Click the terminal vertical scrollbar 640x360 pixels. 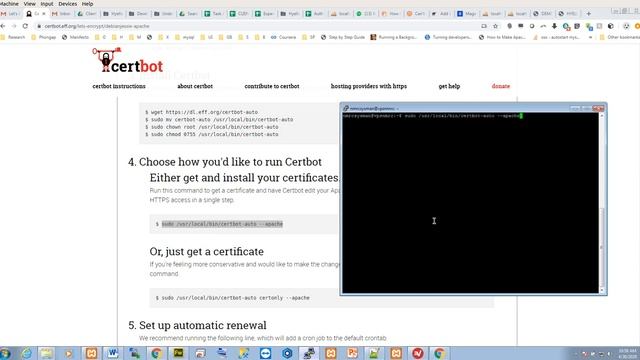tap(602, 203)
